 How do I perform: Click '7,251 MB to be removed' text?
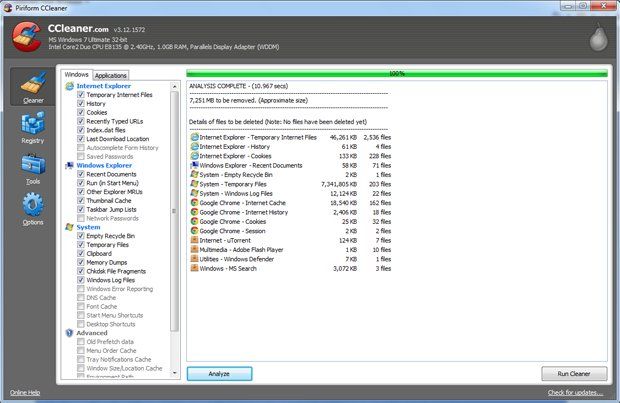[x=248, y=100]
